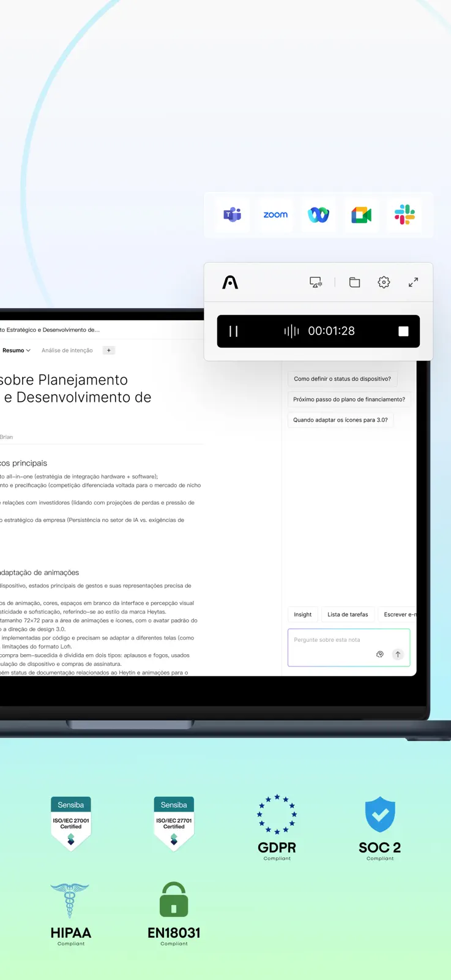Switch to Análise de intenção tab

click(67, 350)
